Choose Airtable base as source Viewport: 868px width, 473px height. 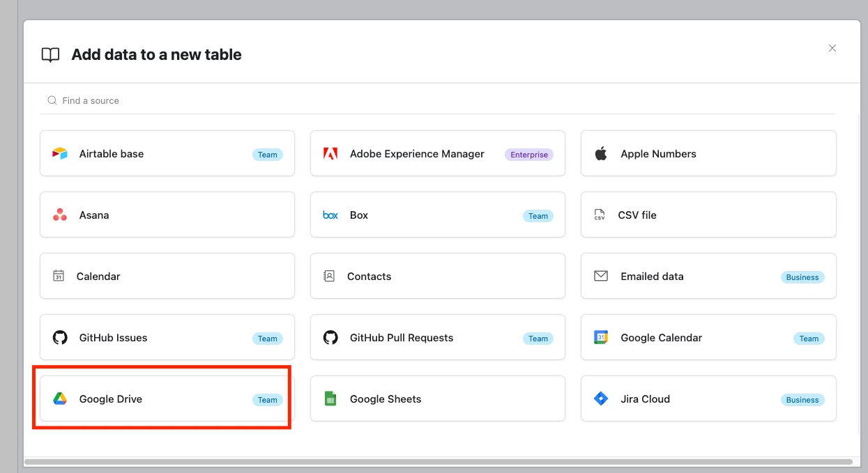tap(167, 153)
